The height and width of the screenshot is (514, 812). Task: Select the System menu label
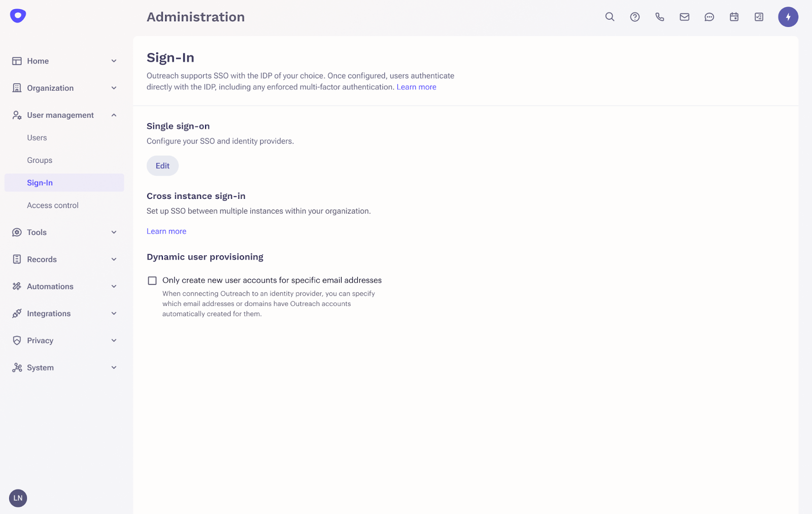click(40, 367)
